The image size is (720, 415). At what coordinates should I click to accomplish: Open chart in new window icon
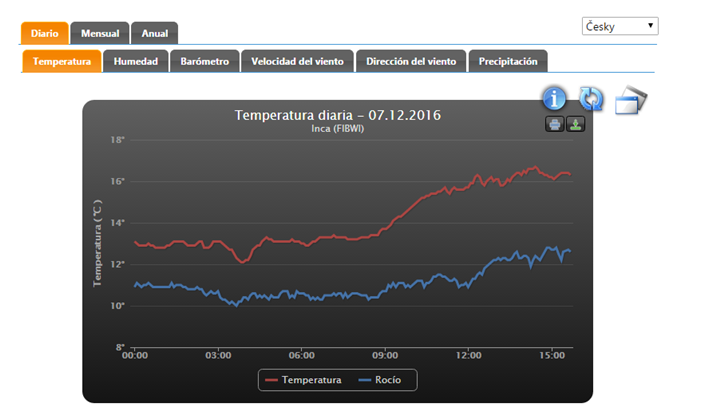click(630, 100)
